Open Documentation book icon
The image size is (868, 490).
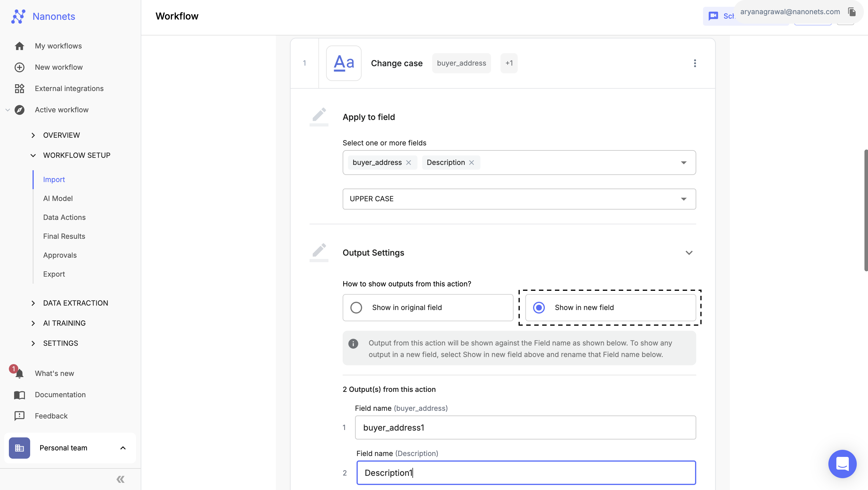pos(20,395)
